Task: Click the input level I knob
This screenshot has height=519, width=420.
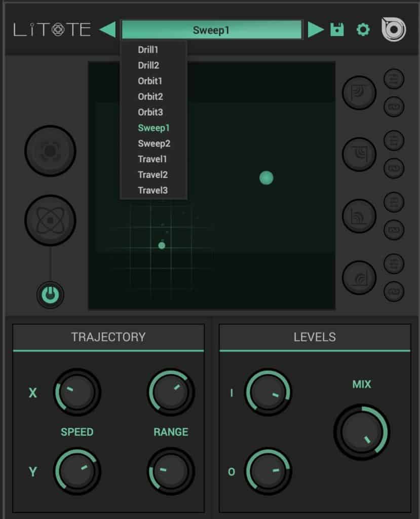Action: [268, 392]
